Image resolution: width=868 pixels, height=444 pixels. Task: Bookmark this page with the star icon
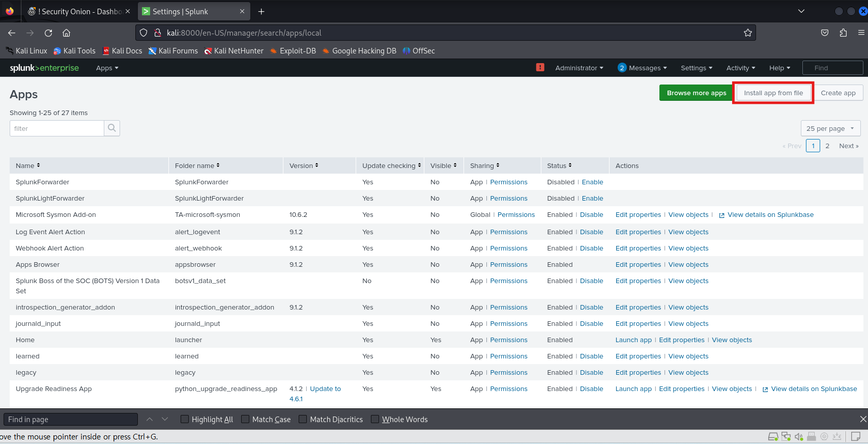[x=747, y=33]
